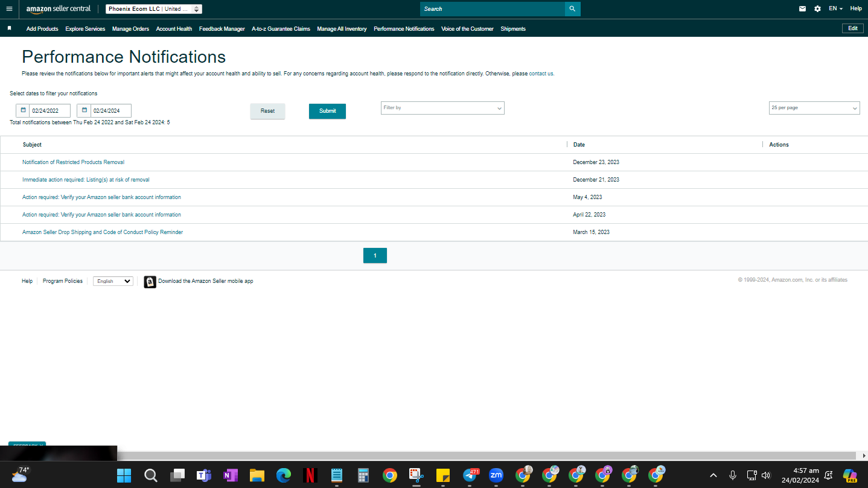Open the end date calendar picker icon
Image resolution: width=868 pixels, height=488 pixels.
(x=84, y=110)
